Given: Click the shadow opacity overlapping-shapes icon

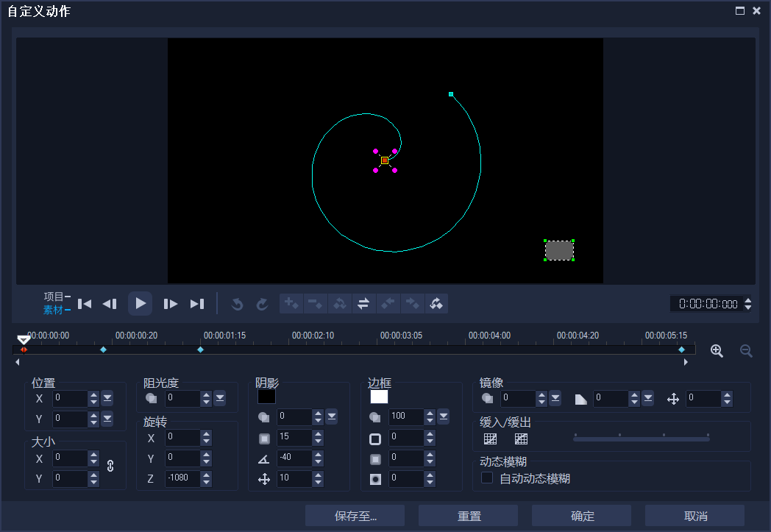Looking at the screenshot, I should 264,417.
